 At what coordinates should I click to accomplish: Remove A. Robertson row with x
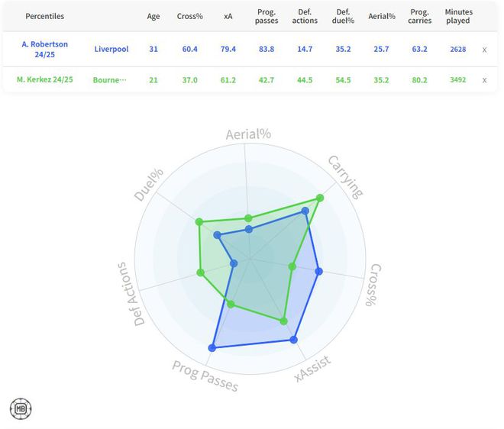(x=484, y=50)
